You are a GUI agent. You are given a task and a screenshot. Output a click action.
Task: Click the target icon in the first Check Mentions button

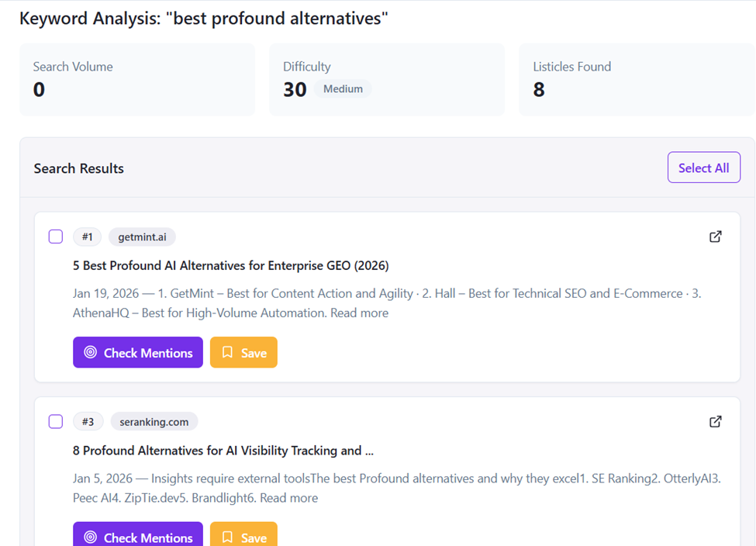point(92,352)
